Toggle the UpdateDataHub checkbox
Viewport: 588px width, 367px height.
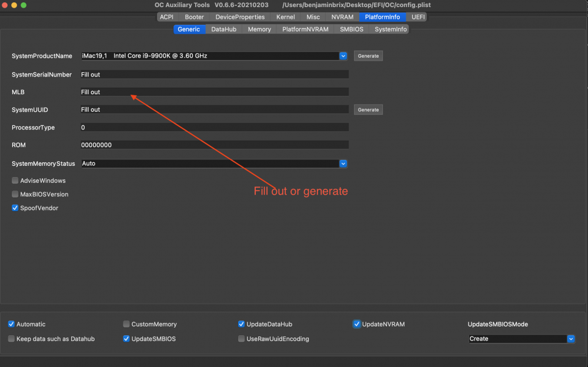(x=242, y=324)
